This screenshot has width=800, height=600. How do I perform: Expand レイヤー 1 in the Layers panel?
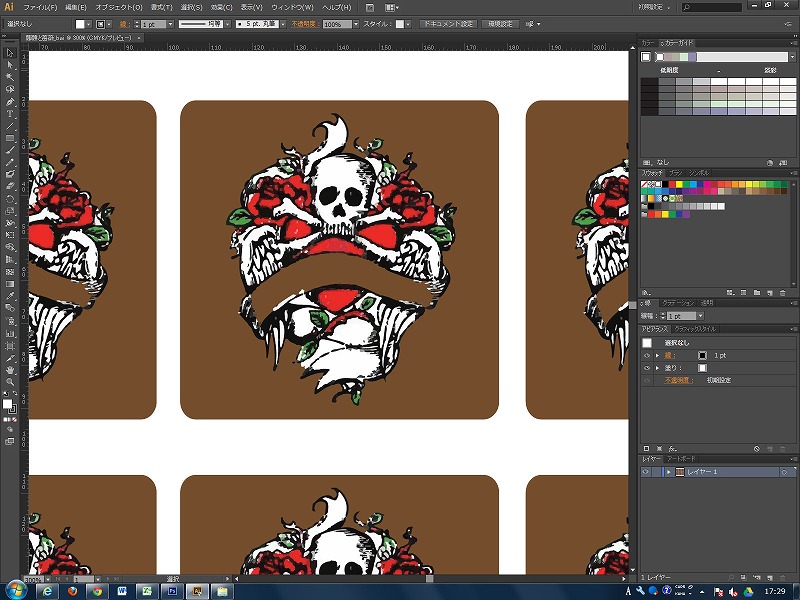(x=668, y=471)
